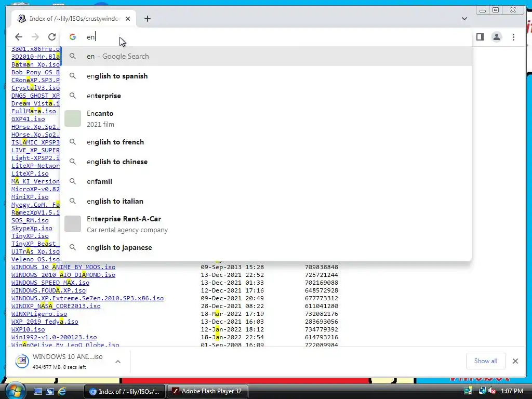Click the Encanto suggestion thumbnail
The image size is (532, 399).
73,118
